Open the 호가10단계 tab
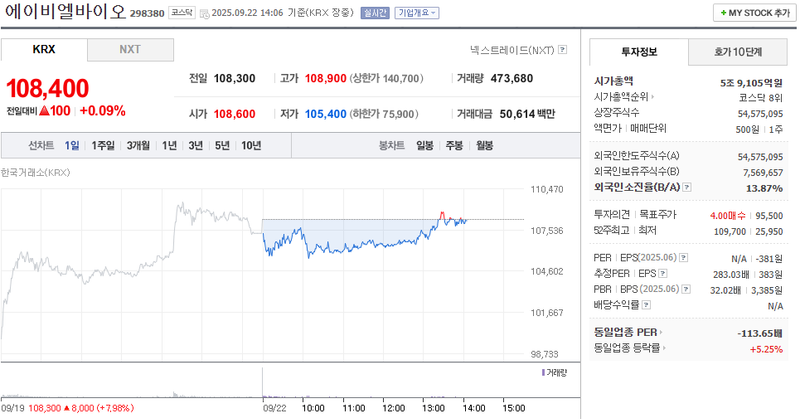This screenshot has width=800, height=419. pyautogui.click(x=738, y=52)
